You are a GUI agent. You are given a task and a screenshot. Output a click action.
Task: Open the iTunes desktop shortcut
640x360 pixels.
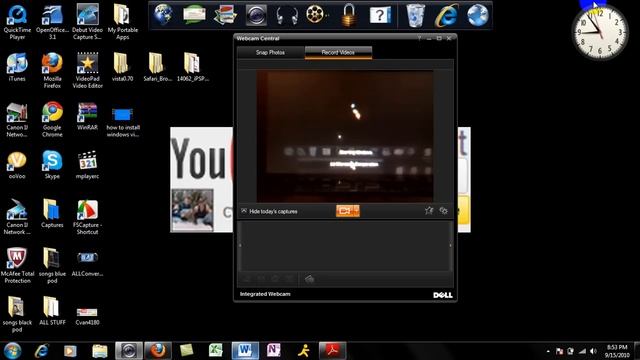pyautogui.click(x=17, y=67)
